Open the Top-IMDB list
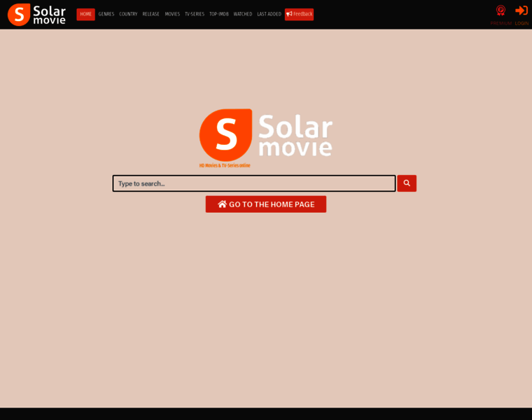 pos(219,14)
